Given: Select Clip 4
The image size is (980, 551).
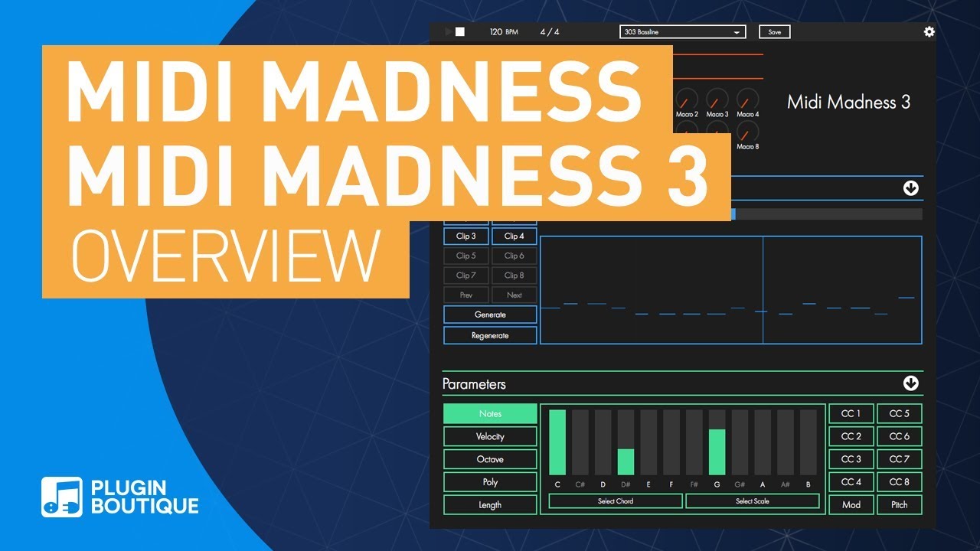Looking at the screenshot, I should coord(514,236).
